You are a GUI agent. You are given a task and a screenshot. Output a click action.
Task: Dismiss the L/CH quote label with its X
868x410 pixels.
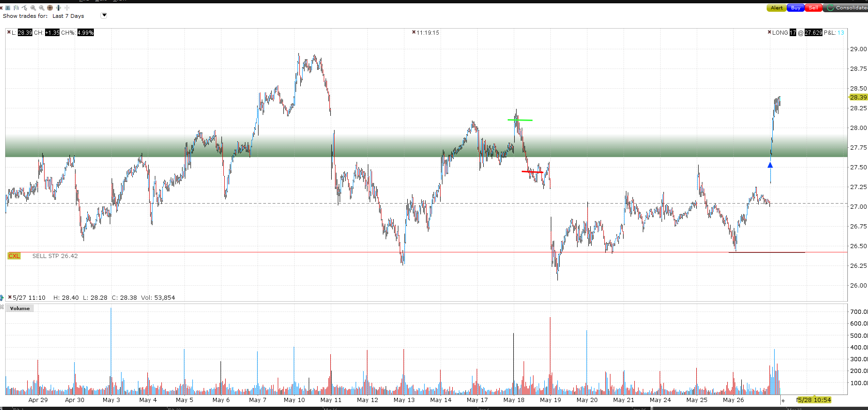[x=8, y=32]
